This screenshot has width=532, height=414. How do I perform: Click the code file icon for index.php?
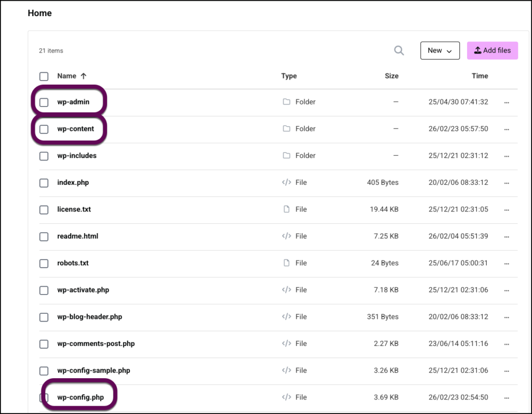(286, 182)
